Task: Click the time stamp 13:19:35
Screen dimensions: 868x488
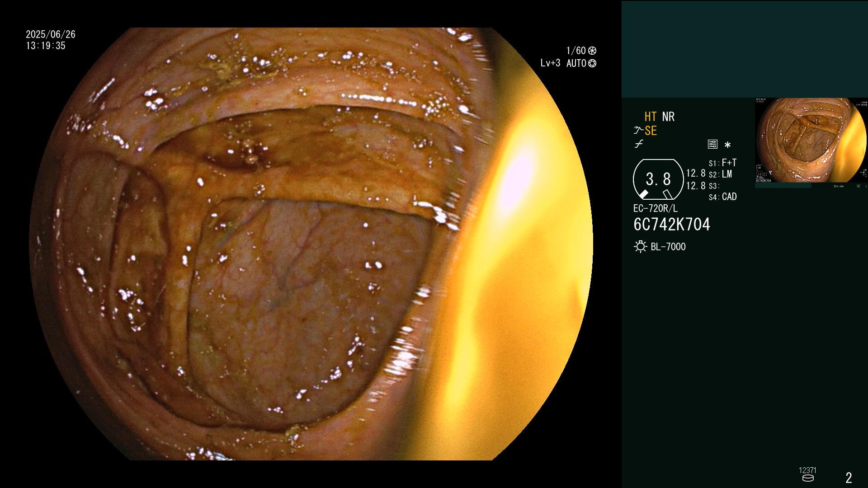Action: [46, 46]
